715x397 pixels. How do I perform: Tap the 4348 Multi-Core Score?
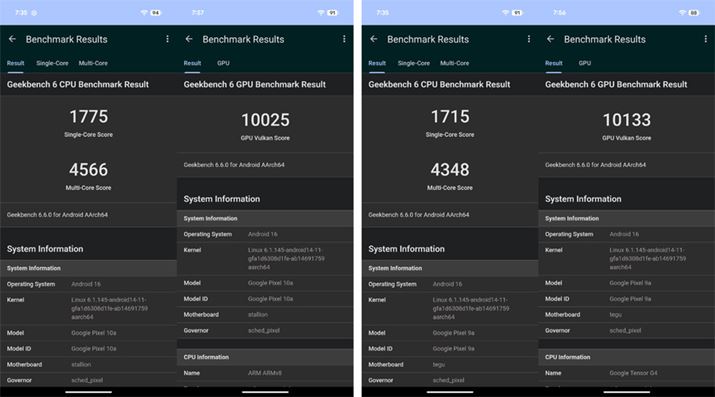point(450,170)
